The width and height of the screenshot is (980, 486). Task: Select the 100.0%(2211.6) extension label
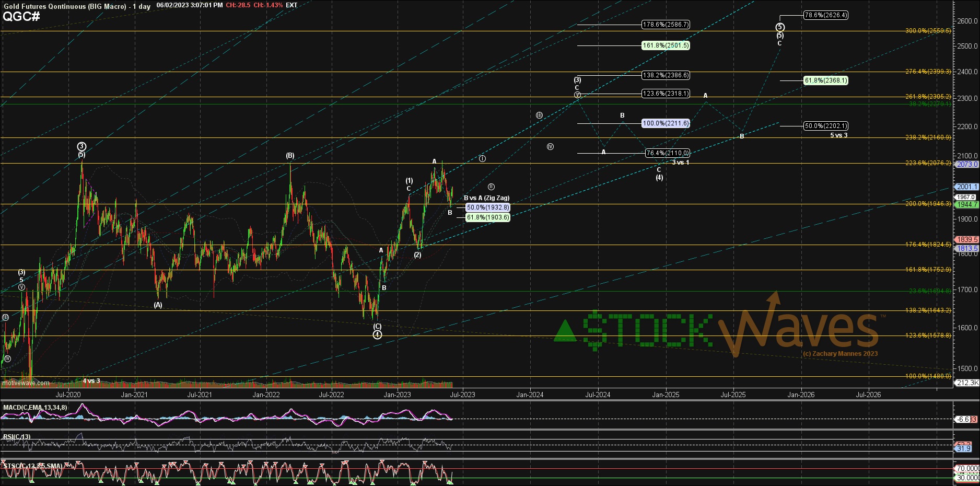tap(666, 123)
